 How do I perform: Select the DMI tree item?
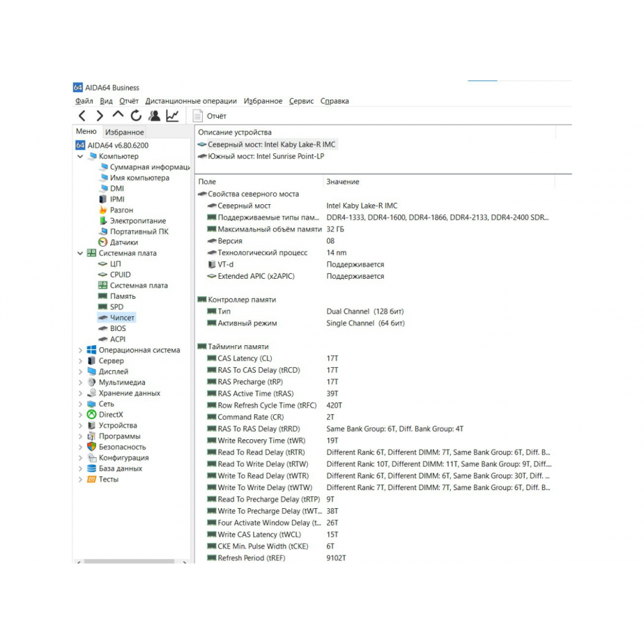pos(111,189)
